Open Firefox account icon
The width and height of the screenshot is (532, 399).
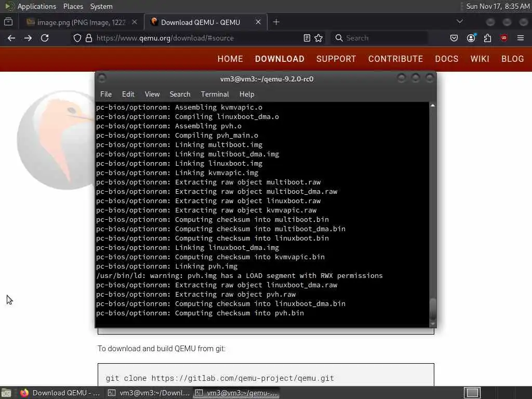pos(471,38)
